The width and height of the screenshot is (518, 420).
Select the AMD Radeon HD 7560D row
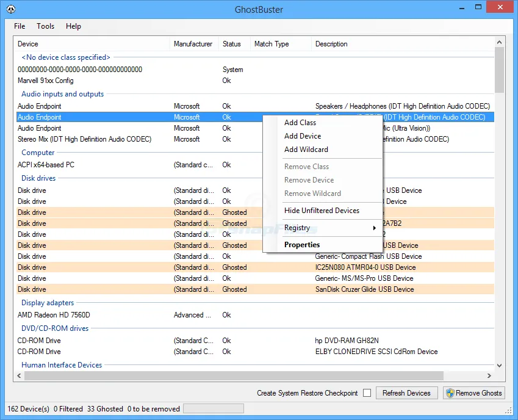(255, 315)
